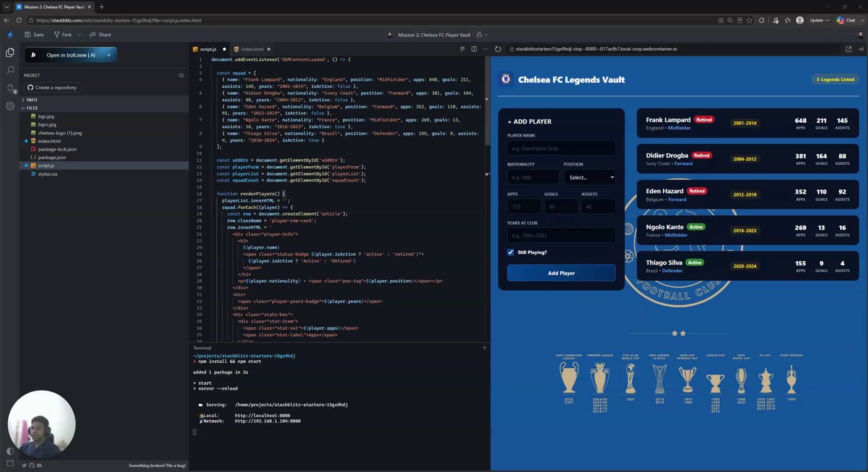Open the GitHub link icon in footer
This screenshot has width=868, height=472.
(31, 465)
